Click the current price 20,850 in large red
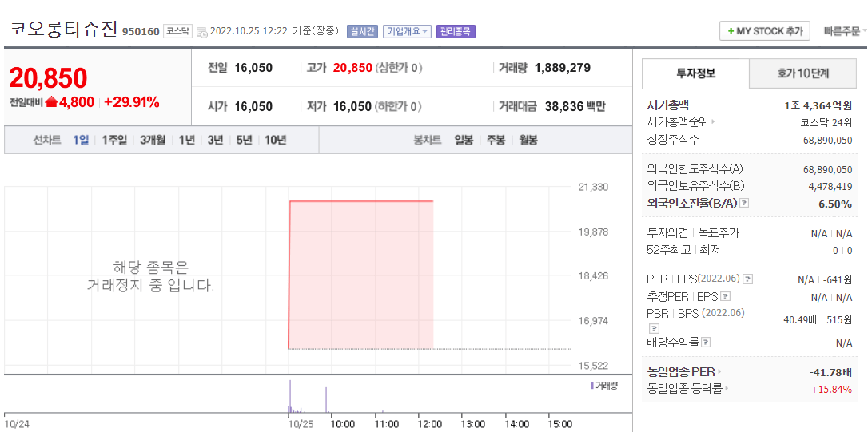 48,78
